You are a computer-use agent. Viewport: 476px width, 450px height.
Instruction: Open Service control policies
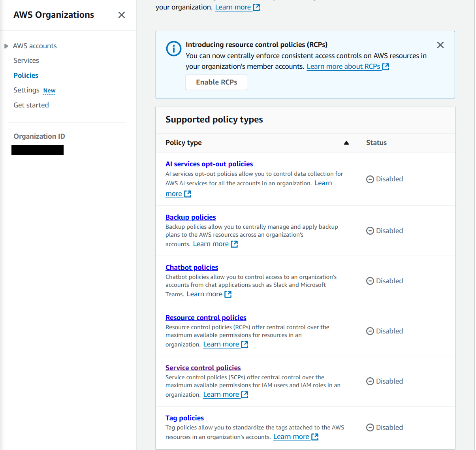[203, 368]
